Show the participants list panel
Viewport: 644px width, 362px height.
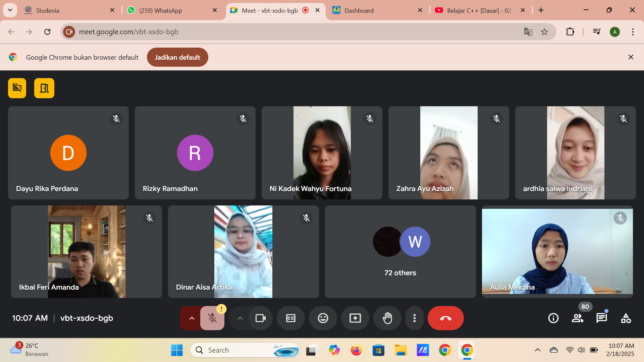click(577, 318)
